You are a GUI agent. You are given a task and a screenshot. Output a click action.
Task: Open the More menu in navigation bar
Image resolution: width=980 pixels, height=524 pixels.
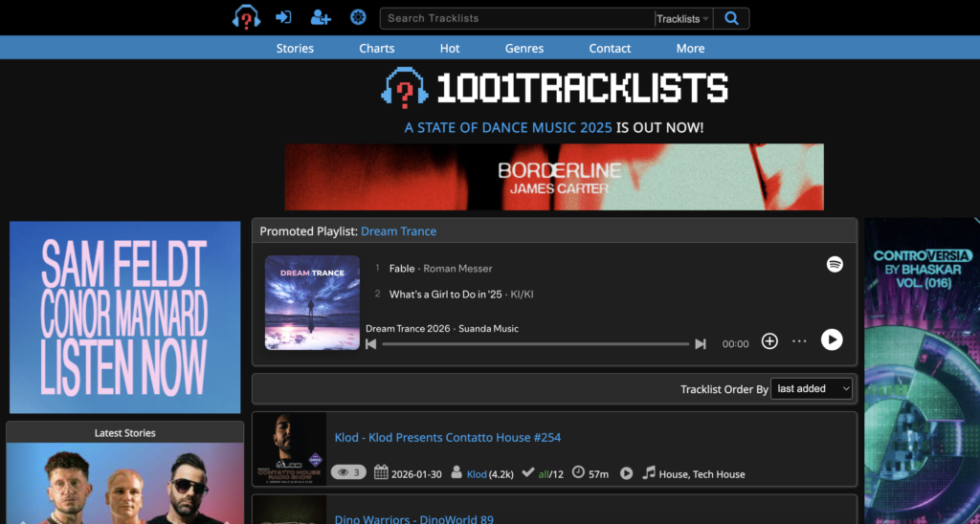690,48
